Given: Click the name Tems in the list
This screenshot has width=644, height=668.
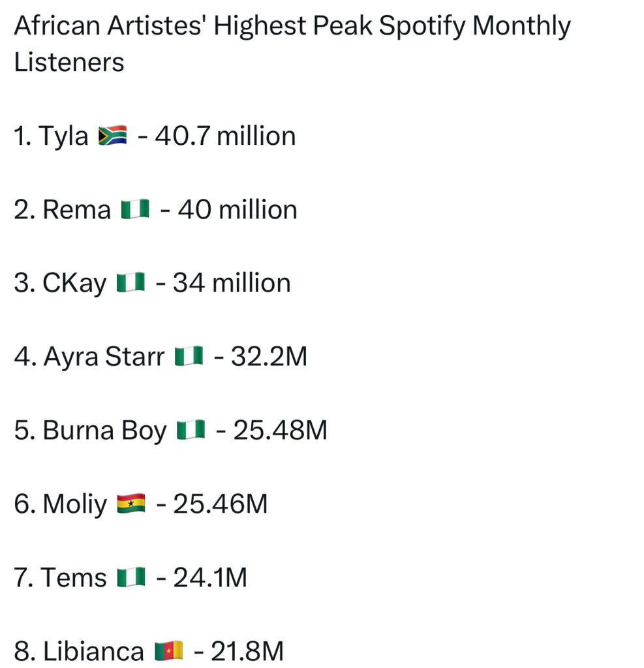Looking at the screenshot, I should (74, 578).
